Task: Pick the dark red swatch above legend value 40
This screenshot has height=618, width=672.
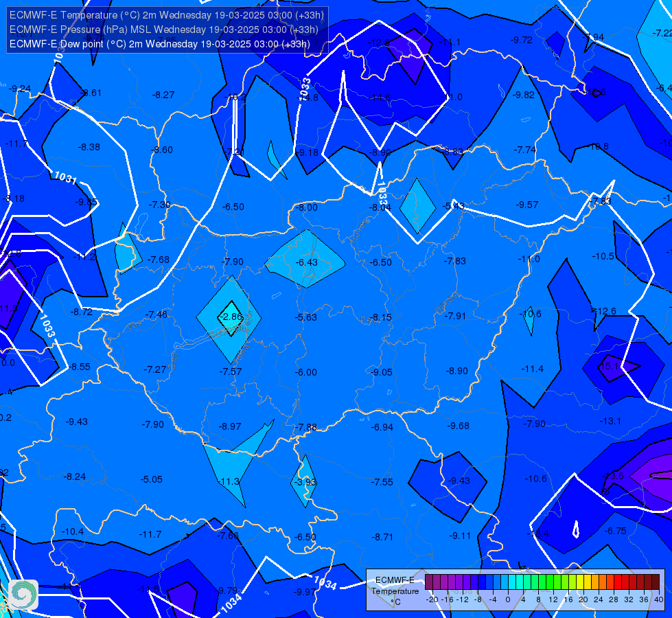Action: pos(656,582)
